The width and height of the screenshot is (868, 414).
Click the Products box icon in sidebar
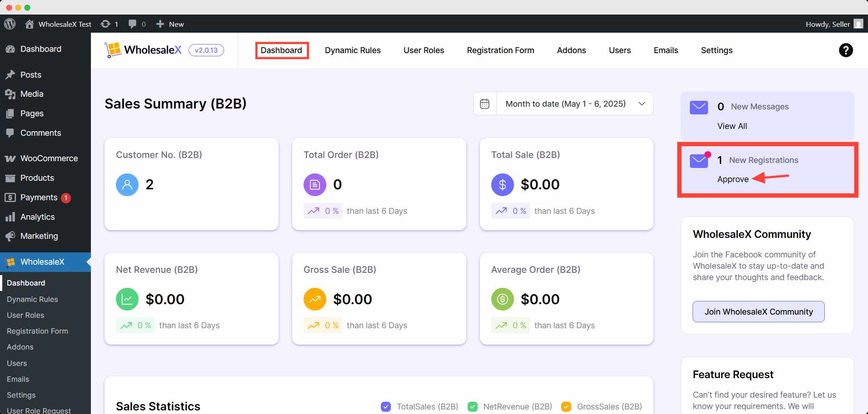point(10,178)
